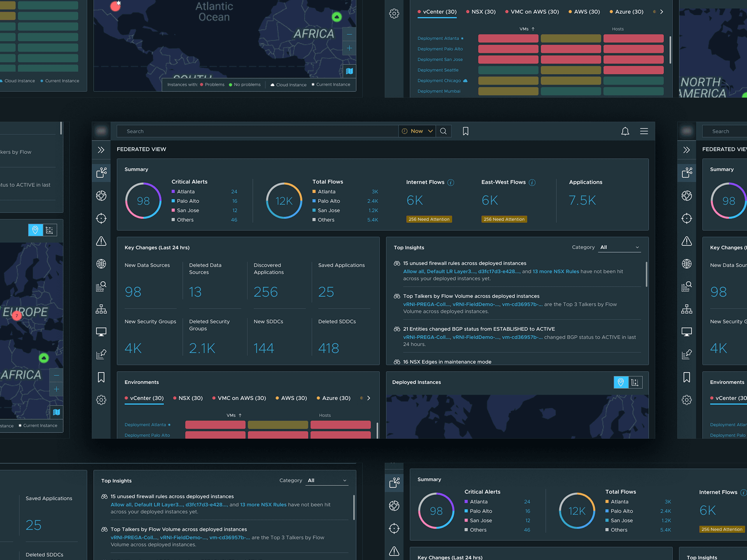Viewport: 747px width, 560px height.
Task: Click the right chevron to see more environment tabs in the center window
Action: click(x=369, y=398)
